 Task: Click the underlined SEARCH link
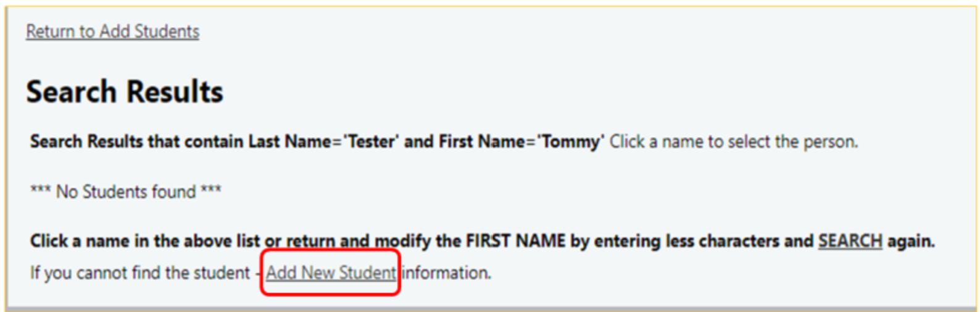click(x=850, y=240)
